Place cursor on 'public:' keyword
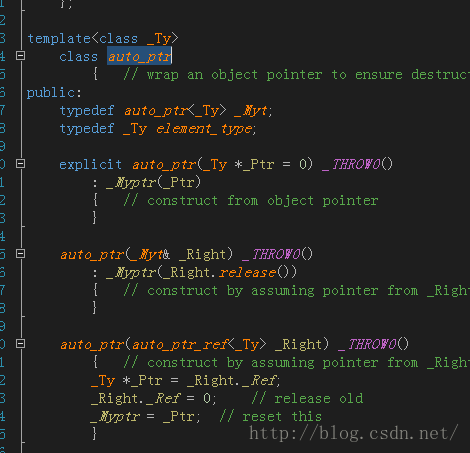The image size is (470, 453). pyautogui.click(x=54, y=93)
